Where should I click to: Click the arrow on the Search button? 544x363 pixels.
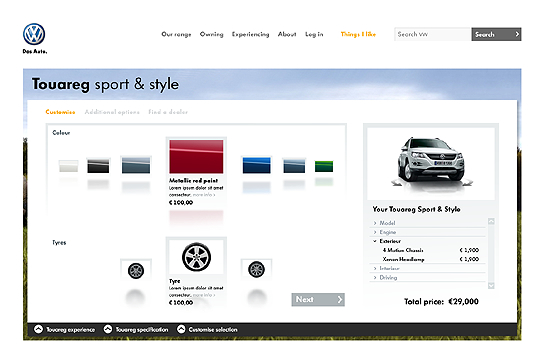click(517, 34)
